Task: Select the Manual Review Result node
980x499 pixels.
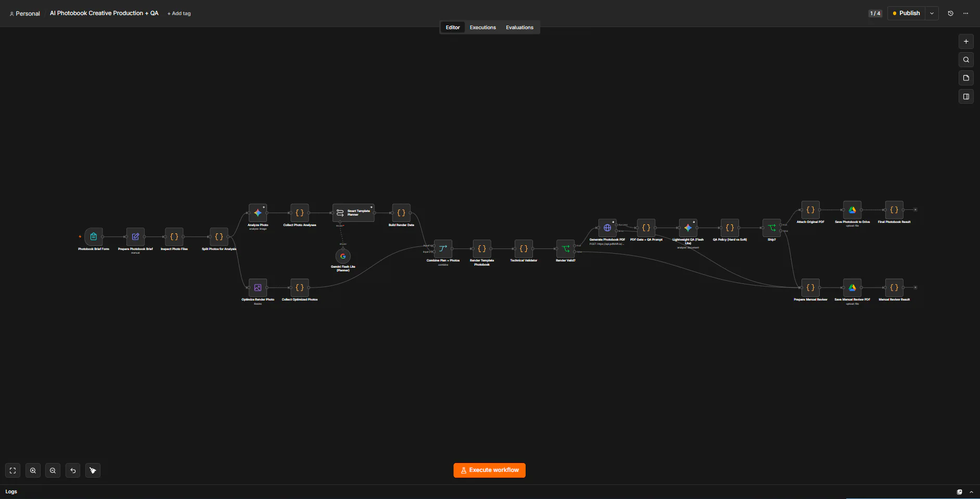Action: click(894, 288)
